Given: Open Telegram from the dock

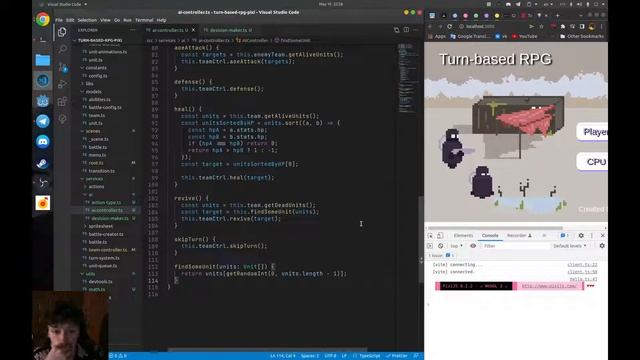Looking at the screenshot, I should (x=43, y=121).
